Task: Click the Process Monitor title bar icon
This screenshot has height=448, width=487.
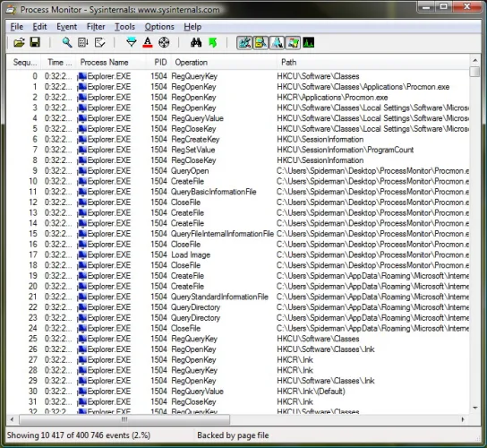Action: [x=11, y=10]
